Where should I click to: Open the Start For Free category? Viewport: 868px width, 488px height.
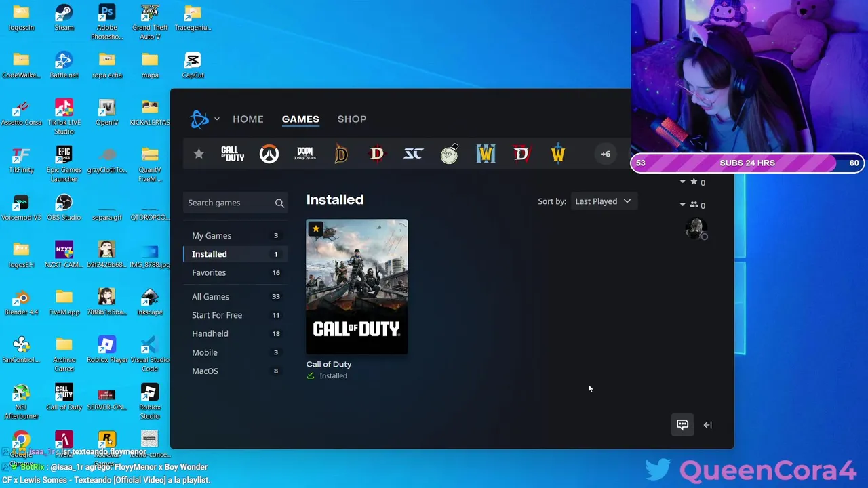point(235,315)
